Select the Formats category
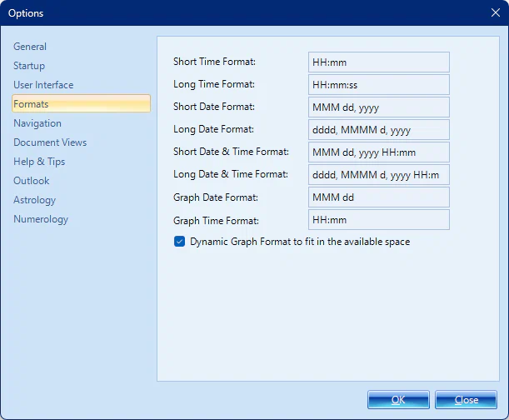This screenshot has height=420, width=509. click(31, 104)
